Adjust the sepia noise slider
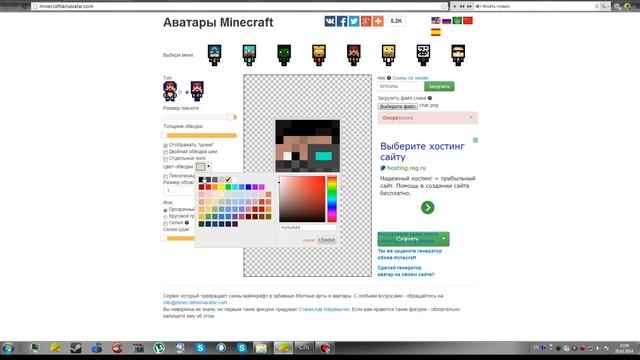The image size is (640, 360). [x=179, y=238]
